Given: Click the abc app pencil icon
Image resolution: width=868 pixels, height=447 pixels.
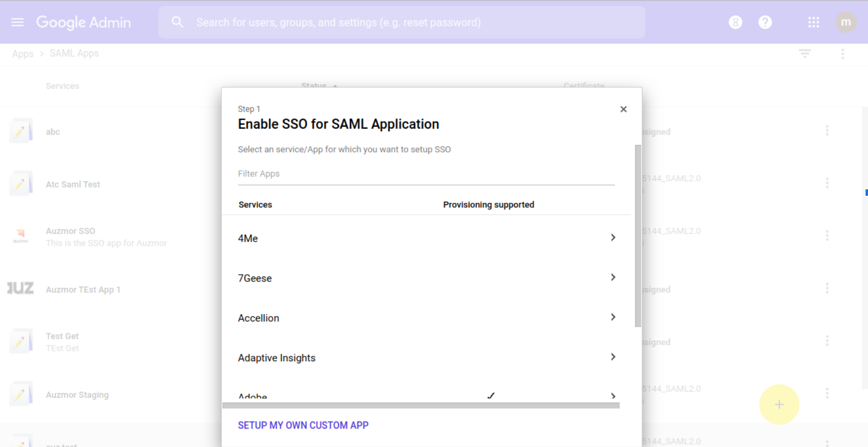Looking at the screenshot, I should point(20,131).
